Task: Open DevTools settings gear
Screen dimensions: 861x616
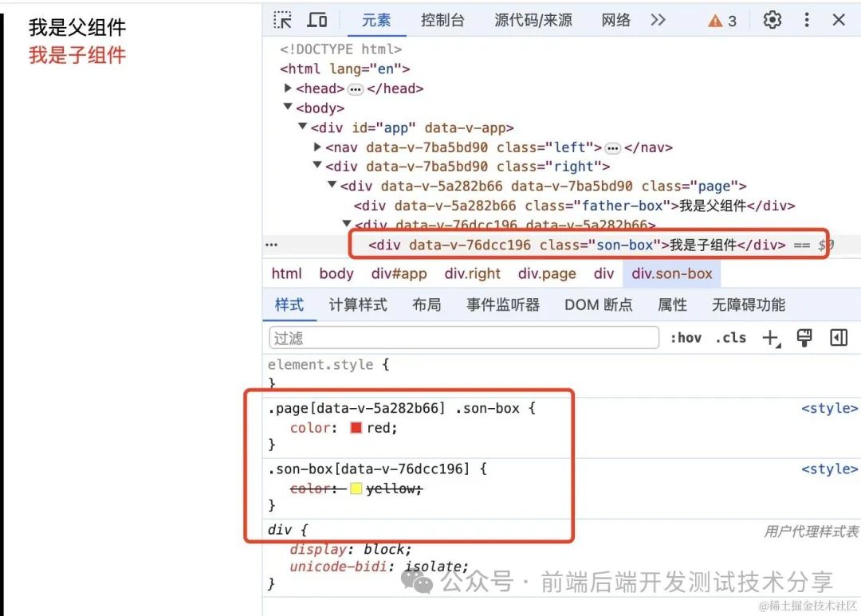Action: pyautogui.click(x=772, y=20)
